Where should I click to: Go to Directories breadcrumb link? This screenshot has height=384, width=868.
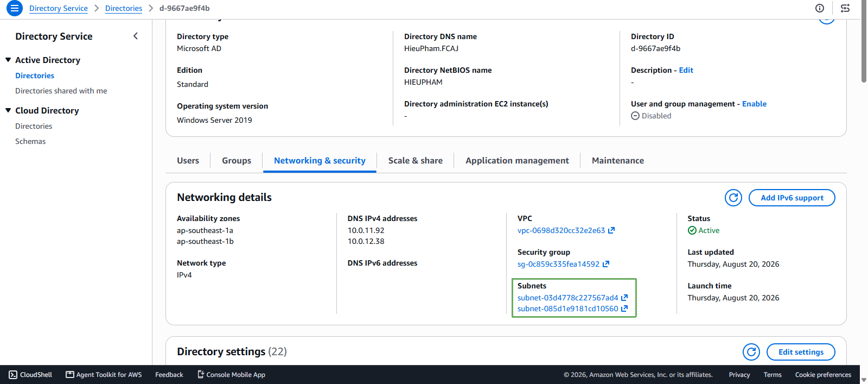pyautogui.click(x=124, y=8)
